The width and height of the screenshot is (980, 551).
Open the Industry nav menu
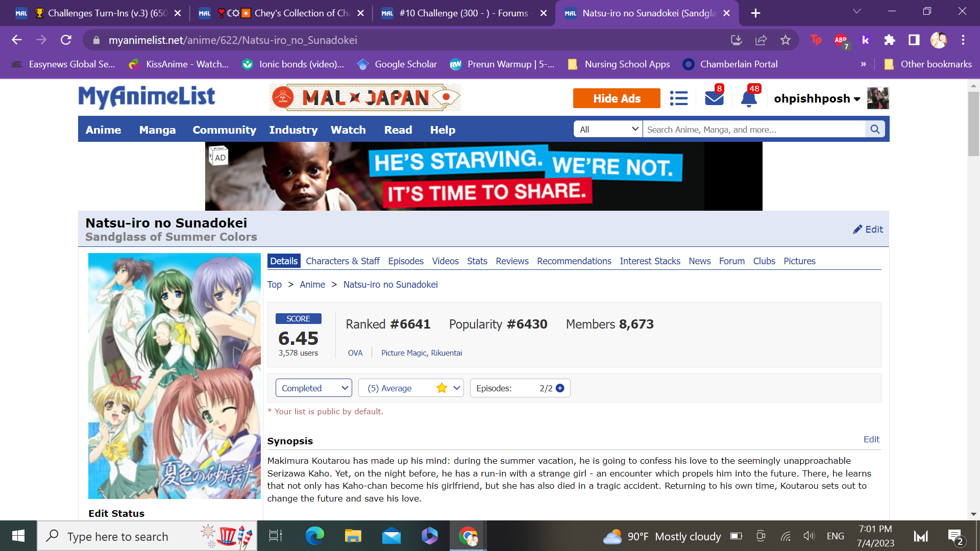(293, 130)
